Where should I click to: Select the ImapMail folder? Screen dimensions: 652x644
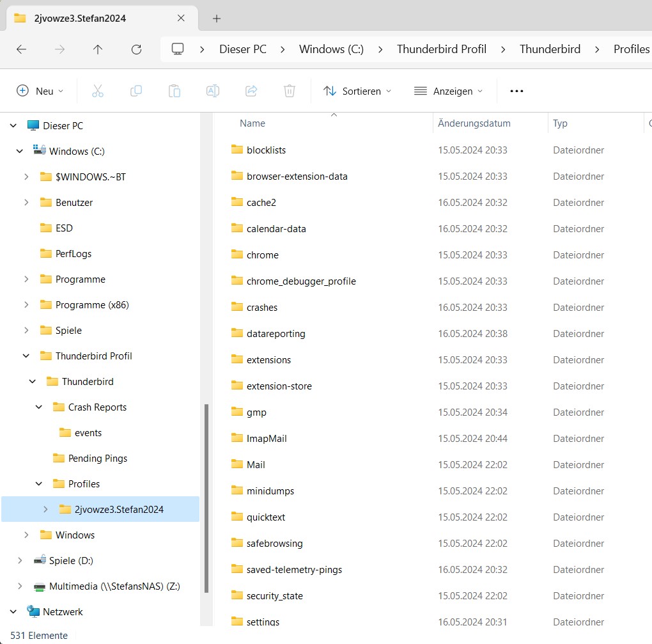pos(267,439)
